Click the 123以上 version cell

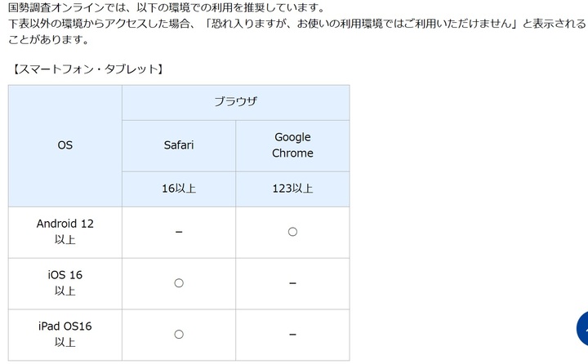coord(292,189)
